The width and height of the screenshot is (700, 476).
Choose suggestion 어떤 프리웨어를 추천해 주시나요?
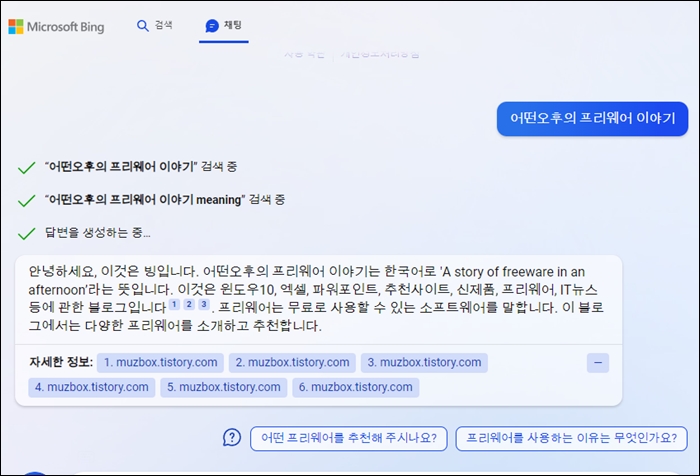pyautogui.click(x=349, y=438)
